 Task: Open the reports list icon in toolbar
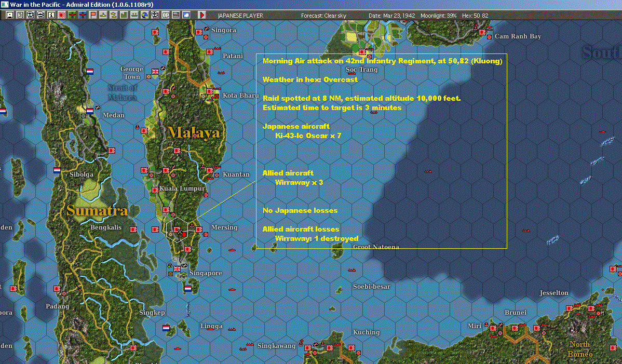20,15
